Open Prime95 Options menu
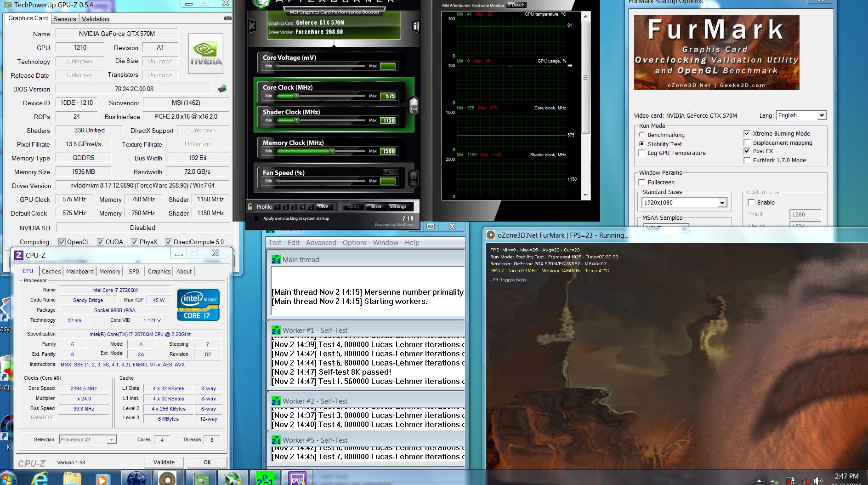Image resolution: width=868 pixels, height=485 pixels. tap(354, 243)
